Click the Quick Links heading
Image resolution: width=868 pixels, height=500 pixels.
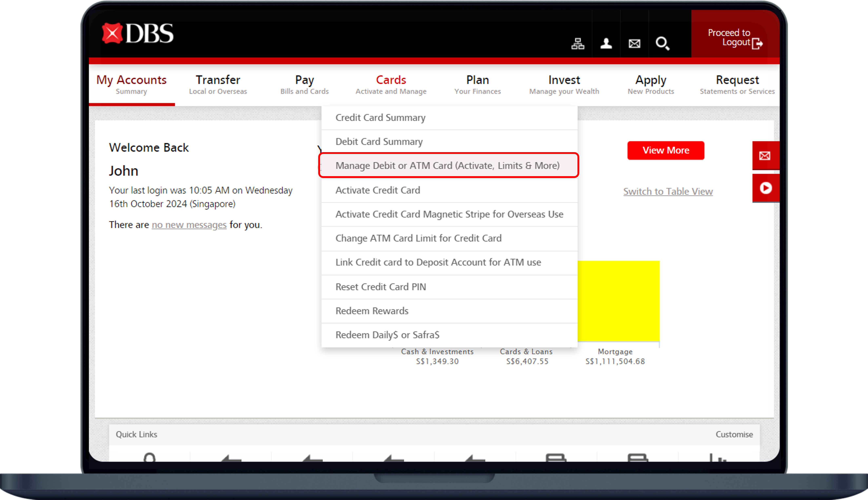click(136, 434)
